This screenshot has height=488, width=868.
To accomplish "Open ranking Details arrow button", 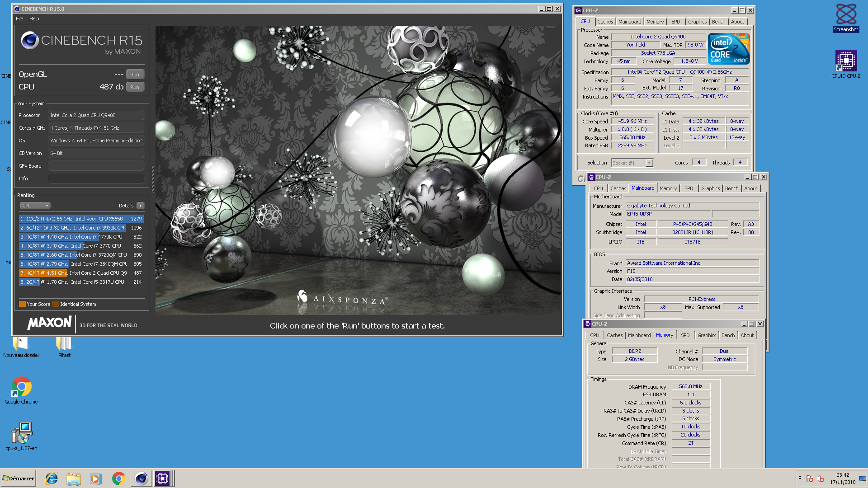I will point(141,206).
